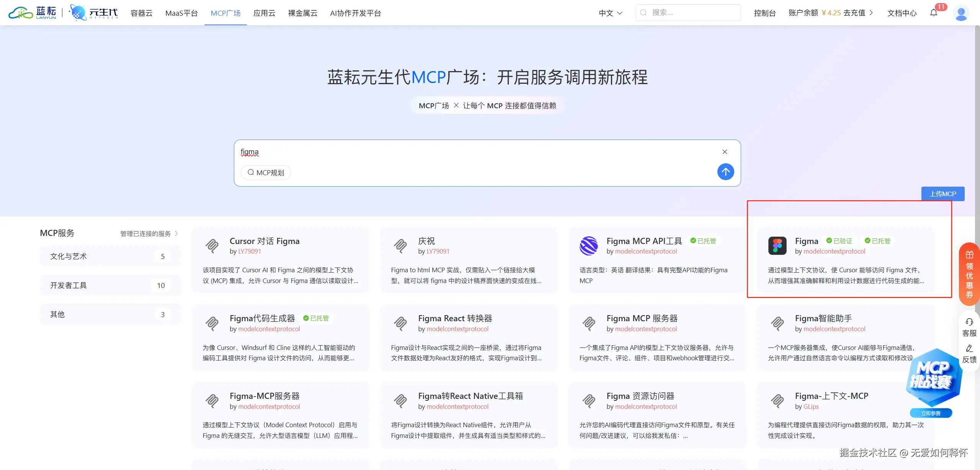
Task: Clear the figma search with X icon
Action: coord(725,152)
